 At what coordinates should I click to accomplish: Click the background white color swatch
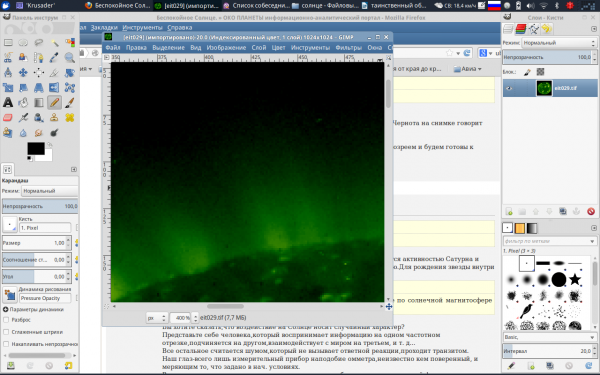[47, 157]
